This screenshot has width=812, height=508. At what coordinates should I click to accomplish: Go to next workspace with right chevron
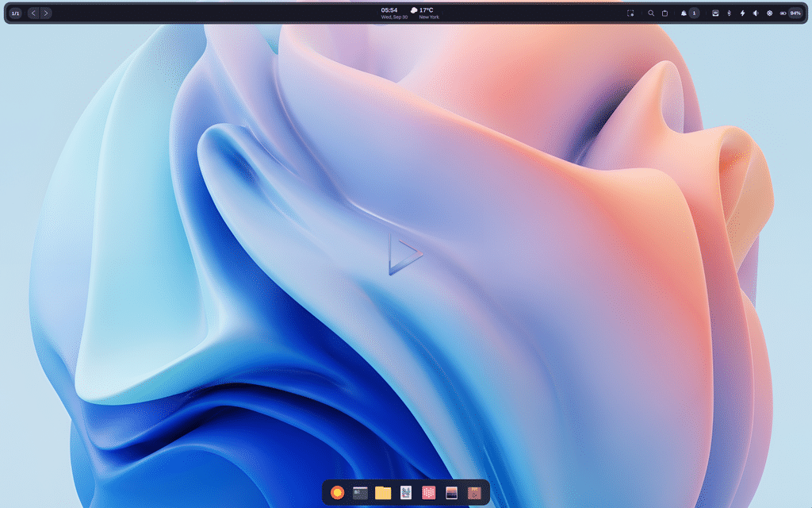tap(46, 13)
